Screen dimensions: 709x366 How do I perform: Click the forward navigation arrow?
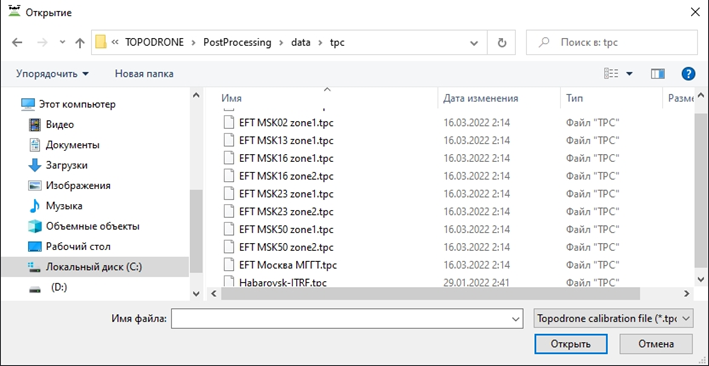click(x=42, y=43)
